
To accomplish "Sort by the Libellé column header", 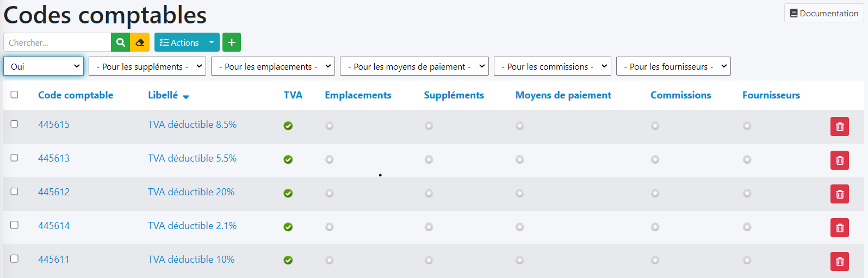I will [x=163, y=95].
